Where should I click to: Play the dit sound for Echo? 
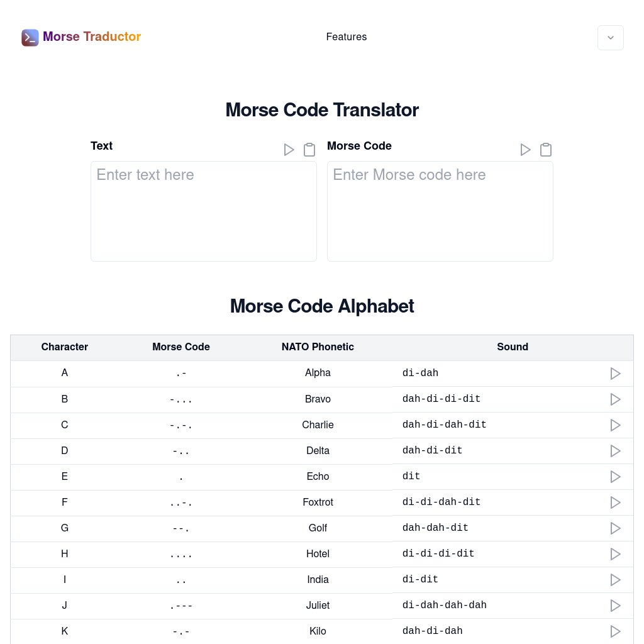click(x=615, y=477)
